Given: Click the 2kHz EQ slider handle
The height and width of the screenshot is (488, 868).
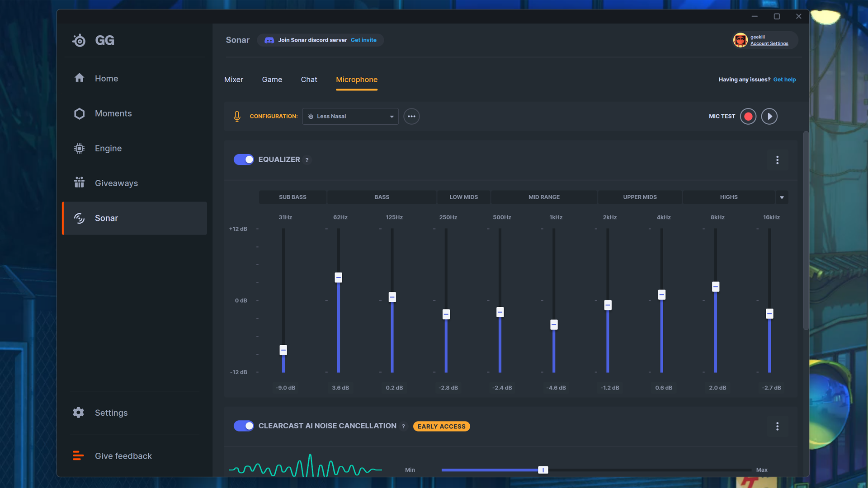Looking at the screenshot, I should pos(608,305).
